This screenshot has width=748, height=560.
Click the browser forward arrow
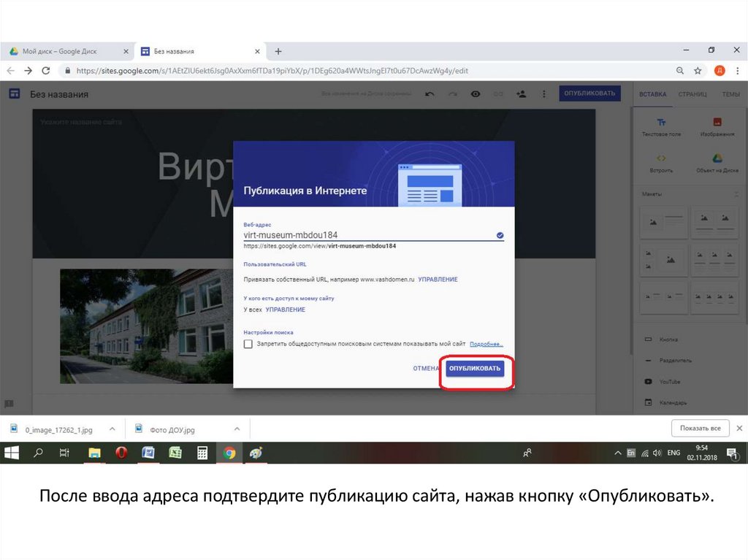coord(28,71)
